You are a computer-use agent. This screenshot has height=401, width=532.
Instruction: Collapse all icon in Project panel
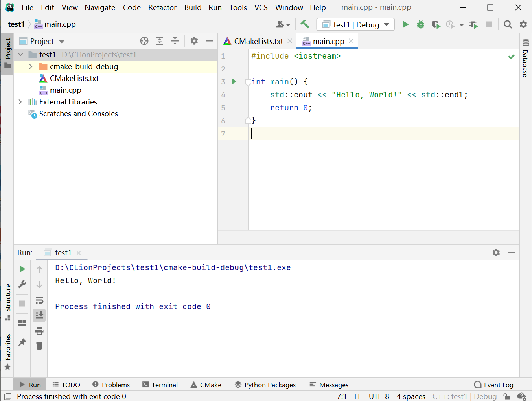[175, 41]
